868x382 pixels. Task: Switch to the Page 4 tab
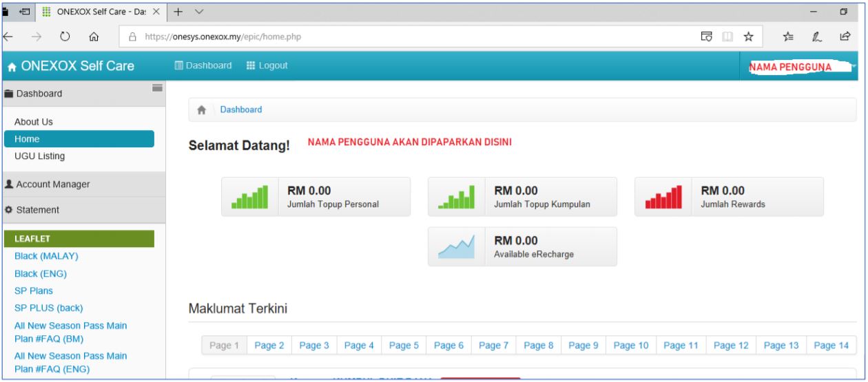(359, 346)
